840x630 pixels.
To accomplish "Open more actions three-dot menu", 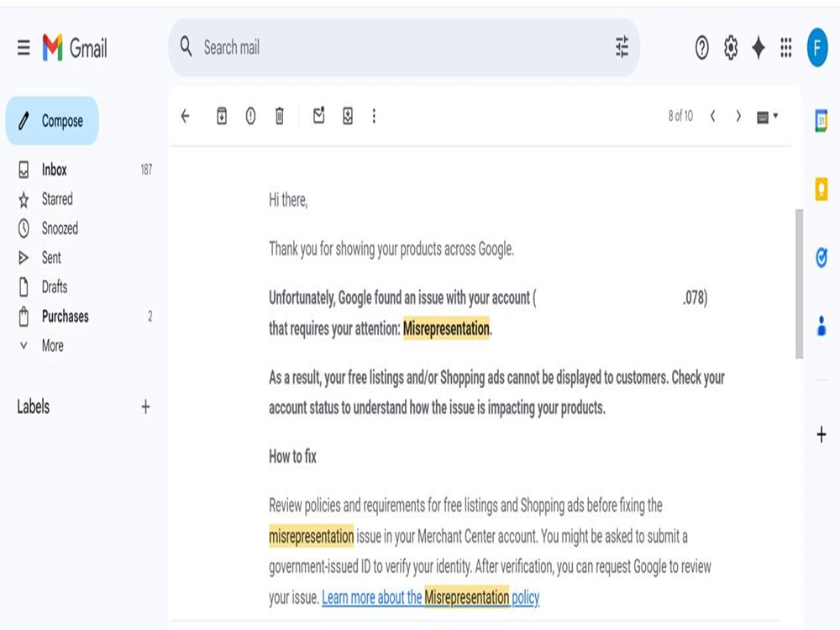I will click(374, 116).
